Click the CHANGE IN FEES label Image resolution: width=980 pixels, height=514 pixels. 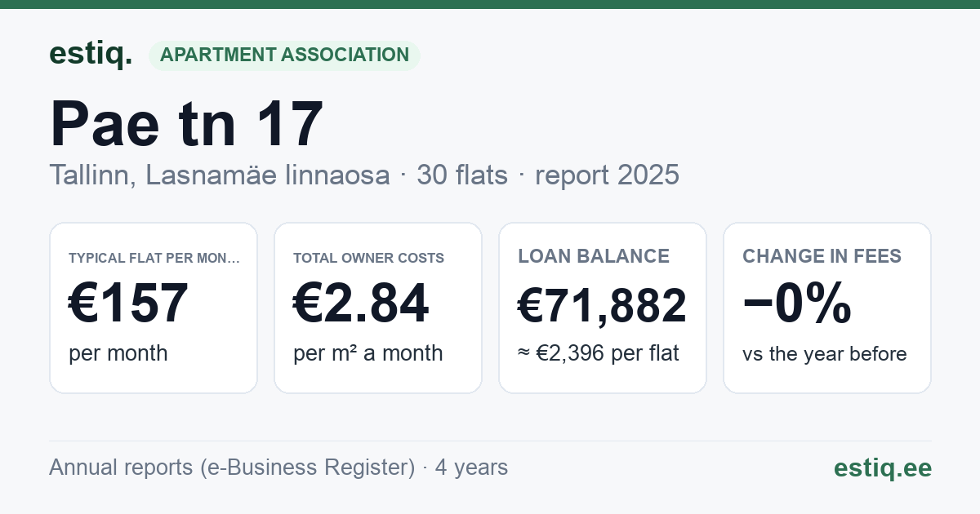pyautogui.click(x=822, y=256)
